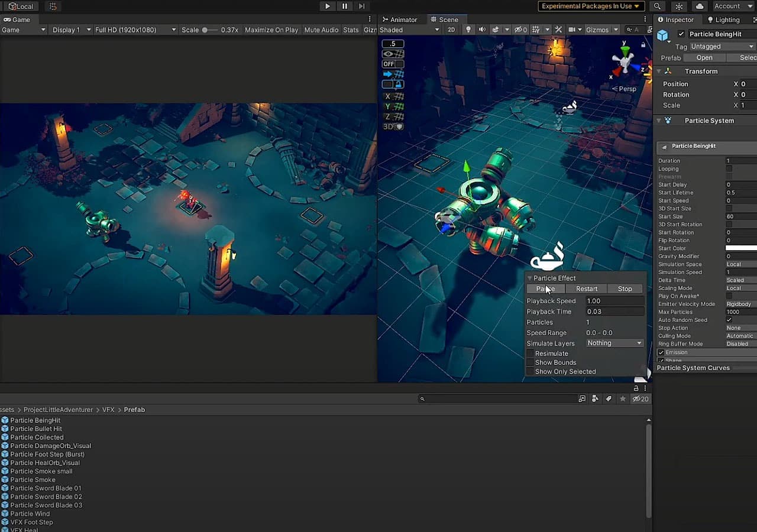Click the Pause button in the top toolbar
Screen dimensions: 757x532
point(345,6)
